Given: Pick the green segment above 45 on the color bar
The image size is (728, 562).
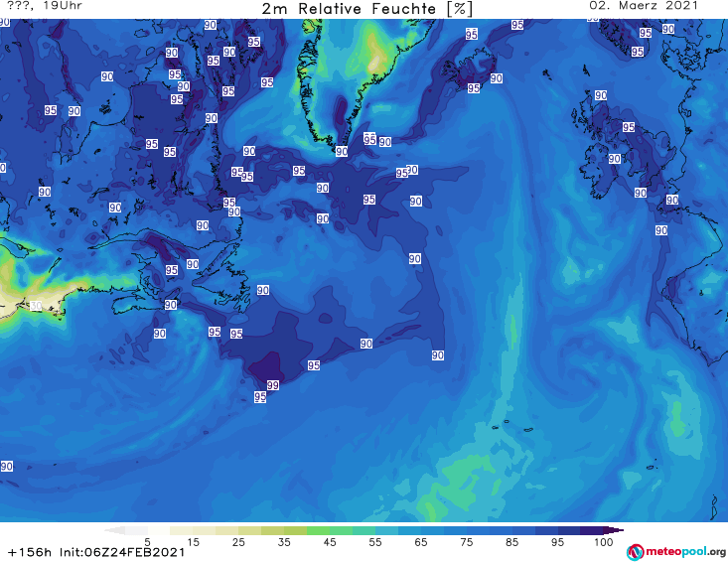Looking at the screenshot, I should (342, 530).
